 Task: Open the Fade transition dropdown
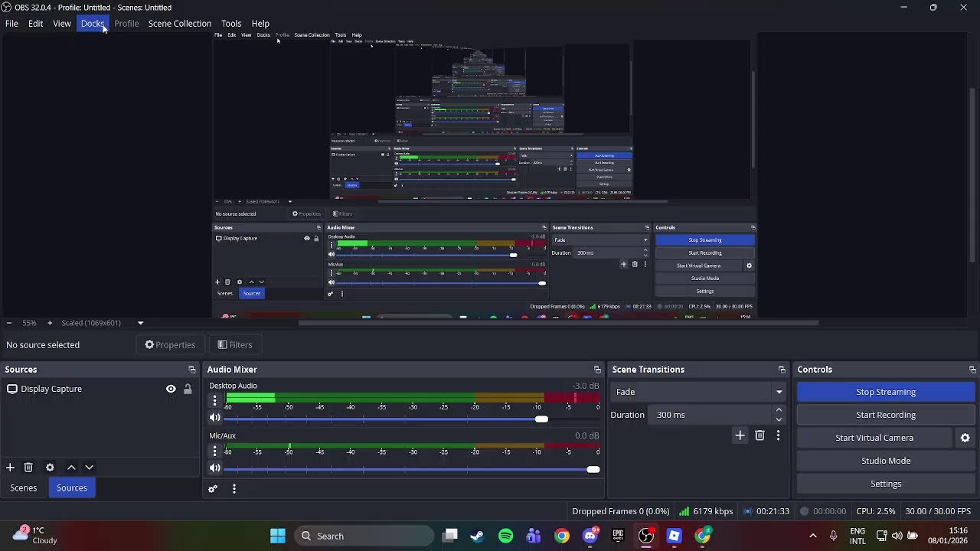pos(699,392)
